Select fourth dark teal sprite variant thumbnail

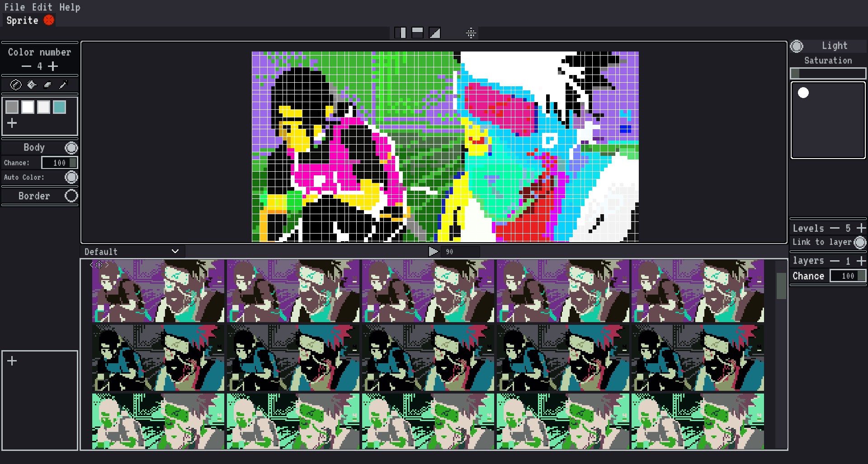(563, 358)
